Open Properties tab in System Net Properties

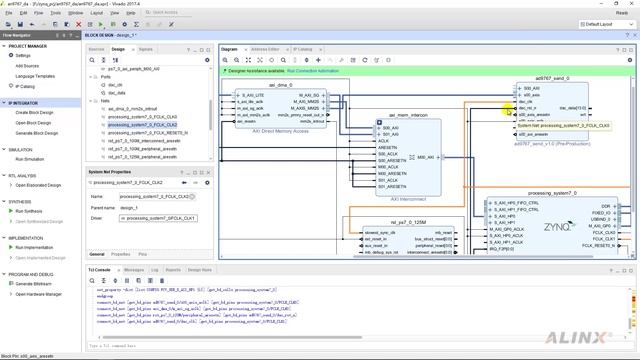pyautogui.click(x=121, y=254)
